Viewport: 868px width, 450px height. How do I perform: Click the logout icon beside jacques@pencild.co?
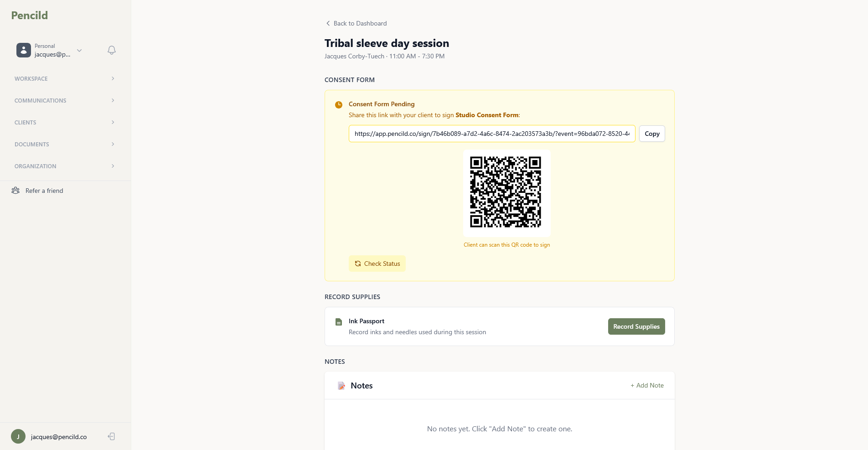(111, 437)
